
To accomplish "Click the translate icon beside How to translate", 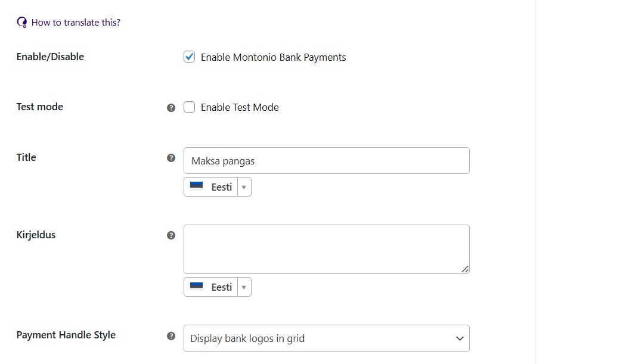I will pyautogui.click(x=22, y=23).
